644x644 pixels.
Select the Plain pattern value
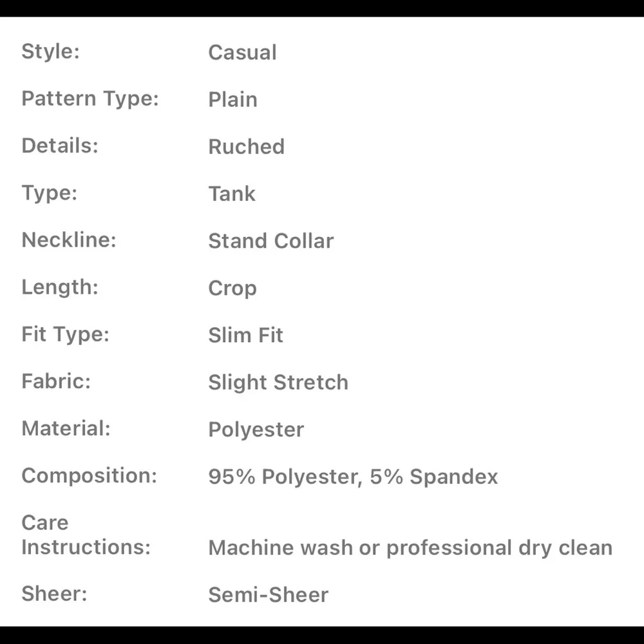coord(233,99)
